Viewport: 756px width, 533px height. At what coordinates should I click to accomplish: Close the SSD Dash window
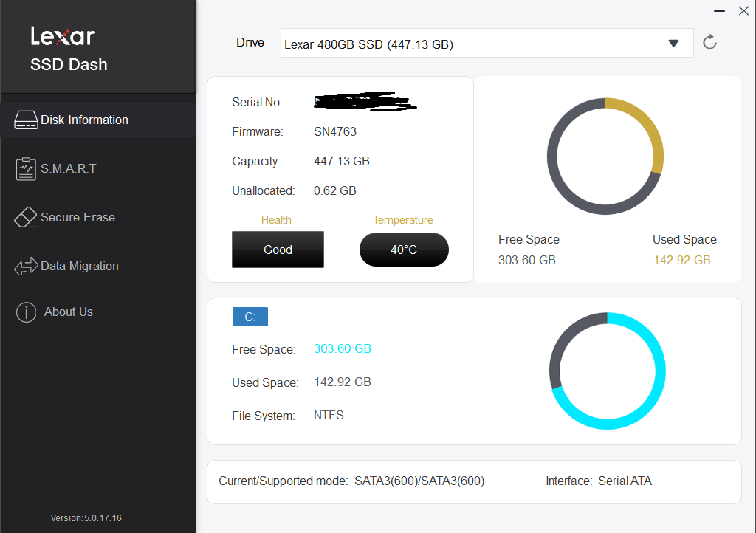click(x=743, y=10)
